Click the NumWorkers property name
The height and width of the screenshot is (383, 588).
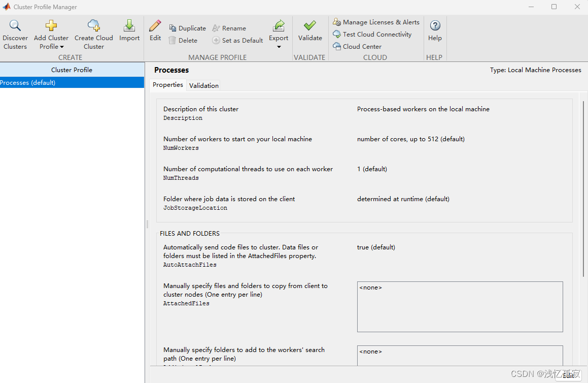(181, 148)
